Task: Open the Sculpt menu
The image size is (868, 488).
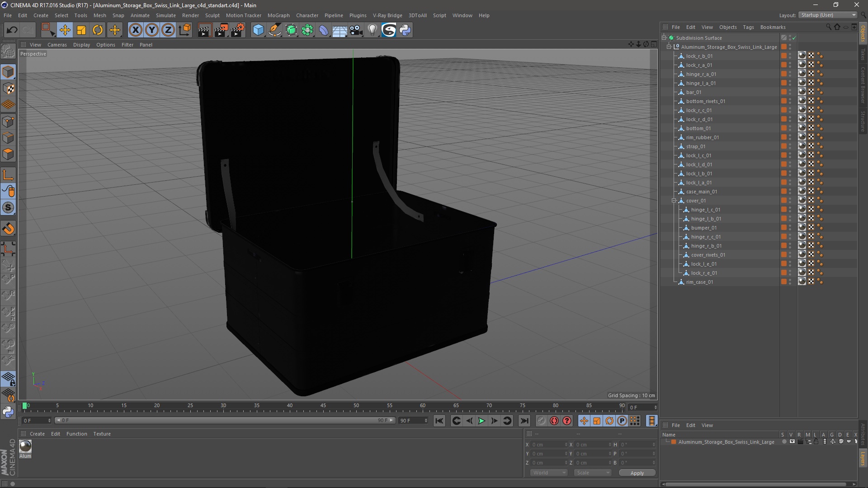Action: pyautogui.click(x=212, y=15)
